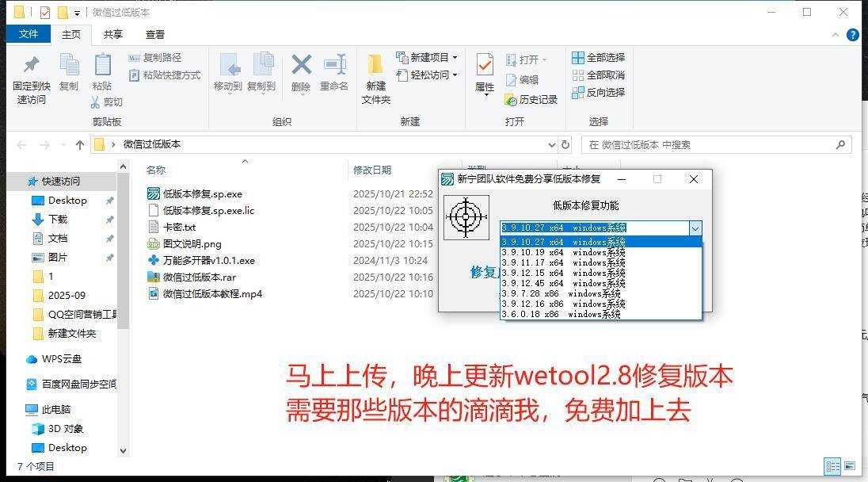Choose 3.6.0.18 x86 from version list
The image size is (868, 482).
tap(561, 314)
